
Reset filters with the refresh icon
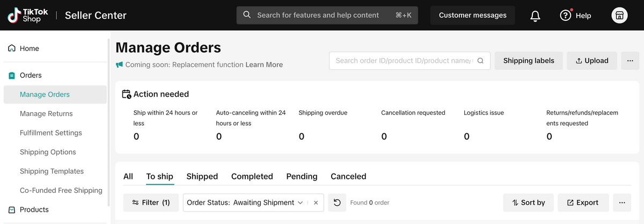[x=337, y=203]
